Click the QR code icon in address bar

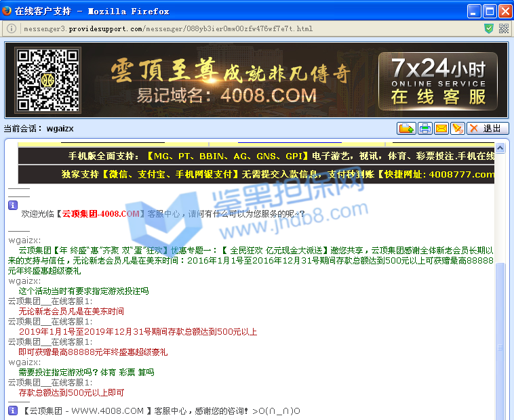tap(504, 29)
